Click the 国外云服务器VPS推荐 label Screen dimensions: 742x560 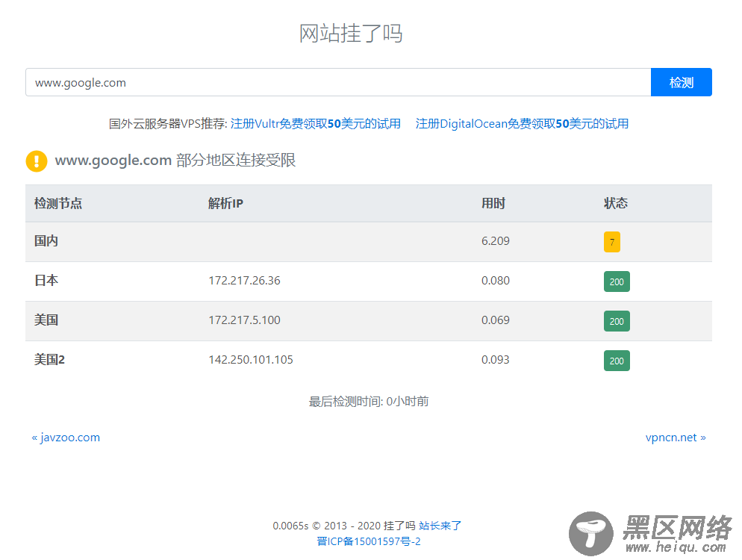pos(169,123)
